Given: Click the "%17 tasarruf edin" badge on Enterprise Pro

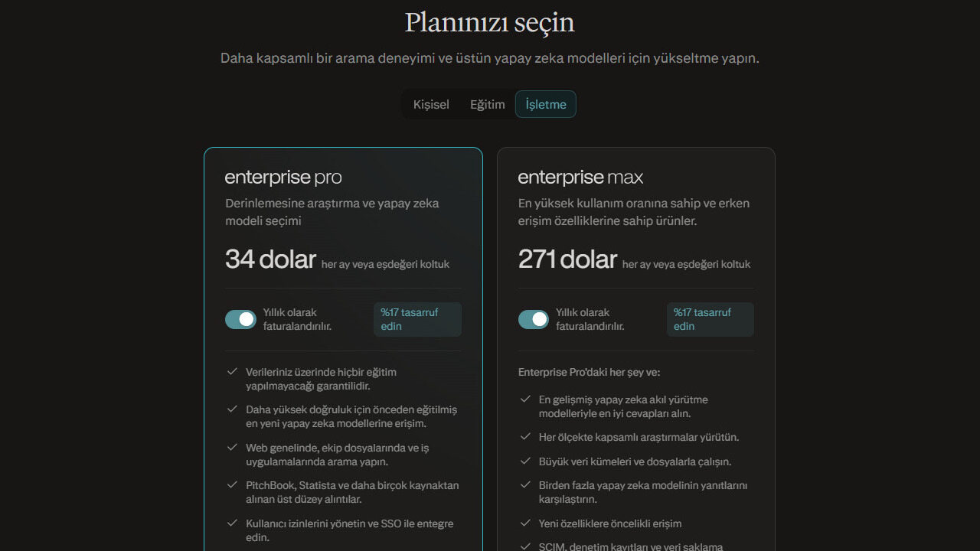Looking at the screenshot, I should click(416, 319).
